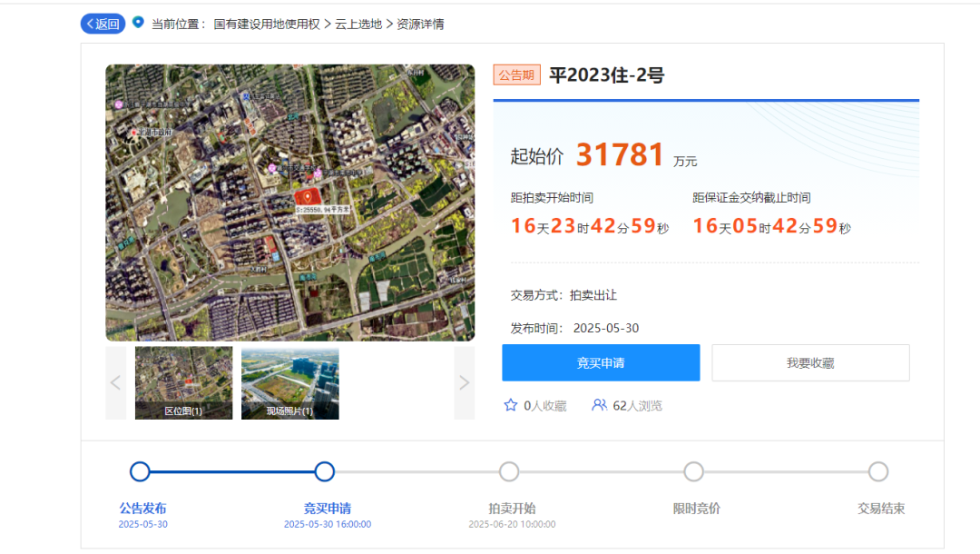Click the 公告发布 timeline node
980x554 pixels.
(140, 471)
